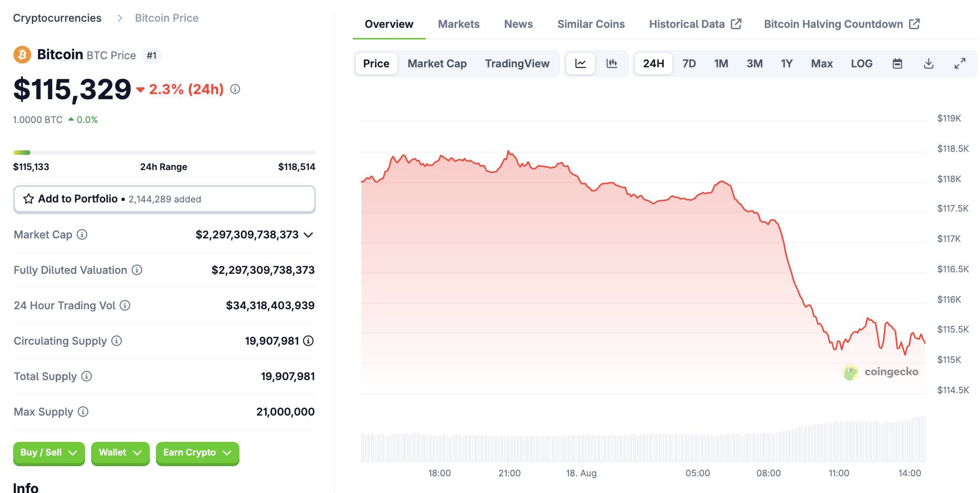Click the $118,514 range high value

297,167
